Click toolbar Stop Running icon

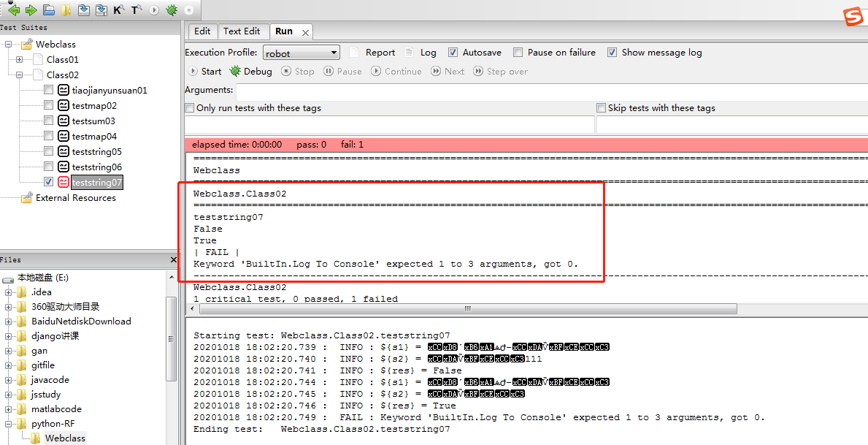point(189,10)
